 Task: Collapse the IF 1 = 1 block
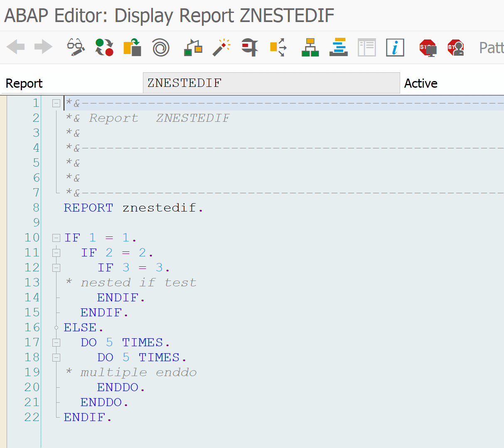(56, 237)
